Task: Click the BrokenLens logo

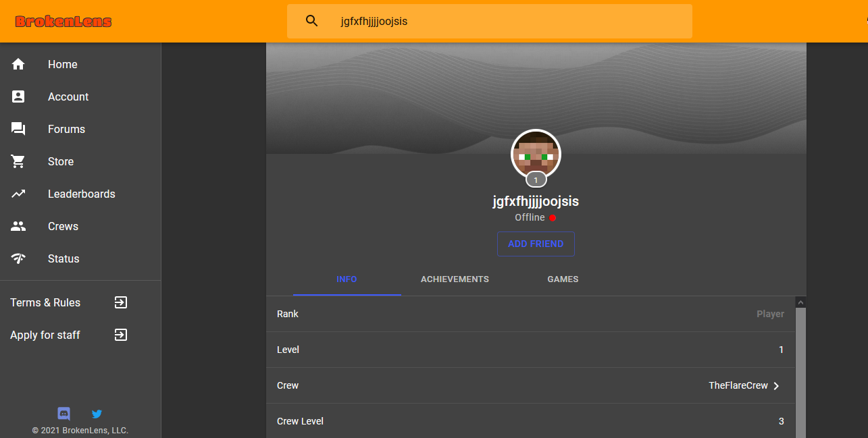Action: click(x=63, y=22)
